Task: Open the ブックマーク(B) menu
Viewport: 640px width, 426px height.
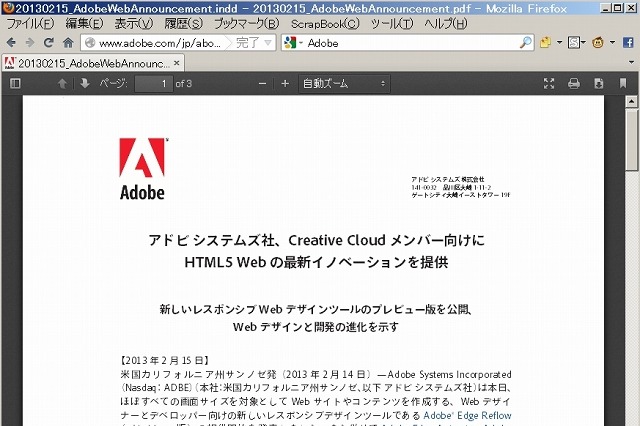Action: [247, 24]
